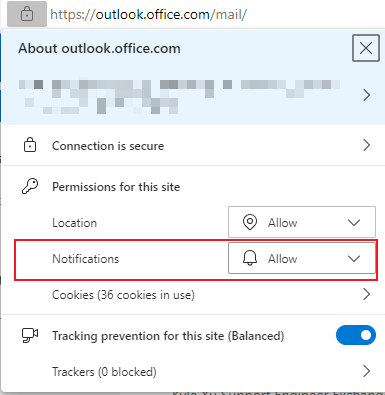Close the About outlook.office.com panel
This screenshot has height=395, width=385.
coord(366,48)
